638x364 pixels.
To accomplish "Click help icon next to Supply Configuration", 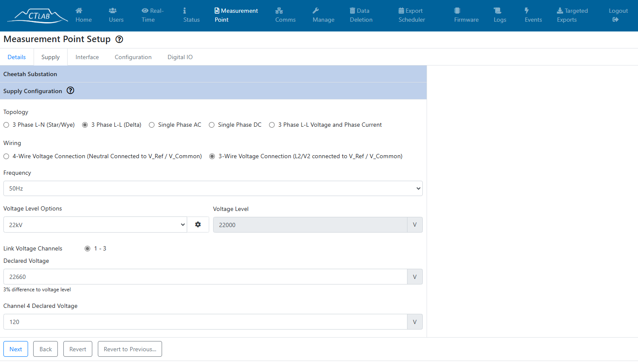I will point(71,91).
